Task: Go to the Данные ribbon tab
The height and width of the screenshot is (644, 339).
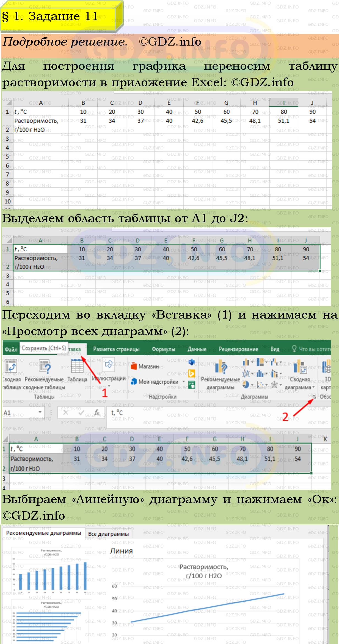Action: 197,349
